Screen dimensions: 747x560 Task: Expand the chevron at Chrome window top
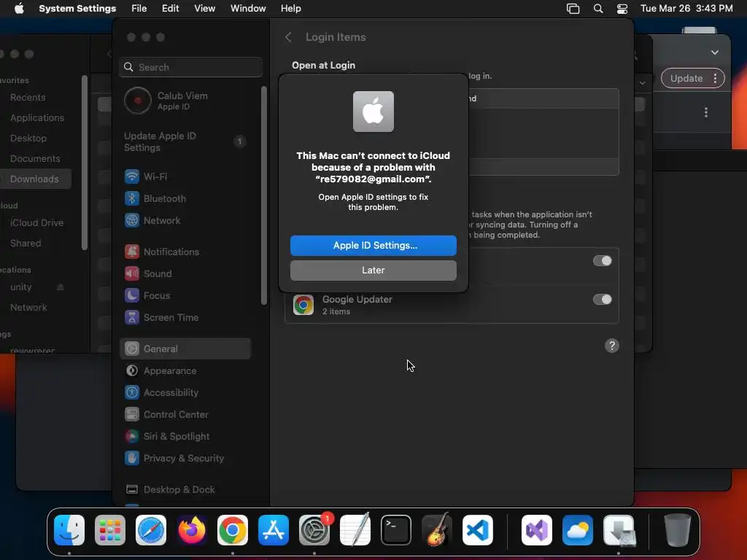click(x=715, y=52)
